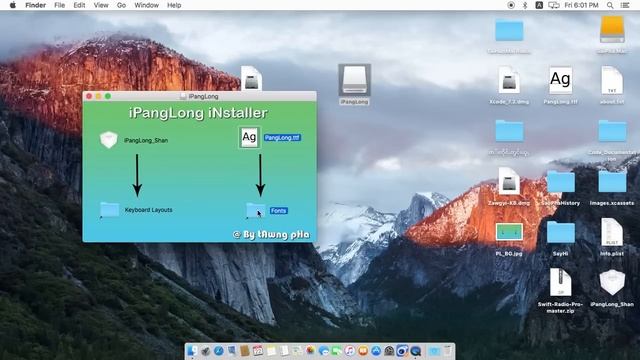Select the Images.xcassets folder on desktop
Viewport: 640px width, 360px height.
612,182
